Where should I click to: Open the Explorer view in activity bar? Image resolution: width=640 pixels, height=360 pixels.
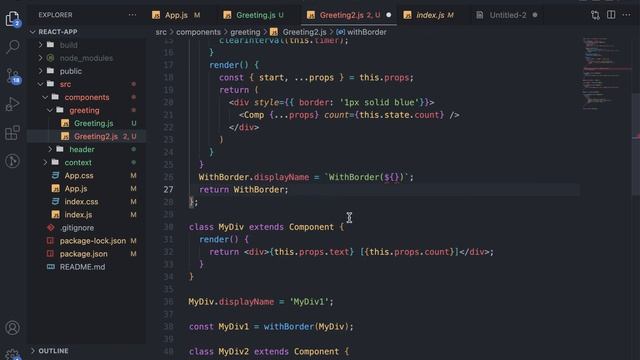13,19
